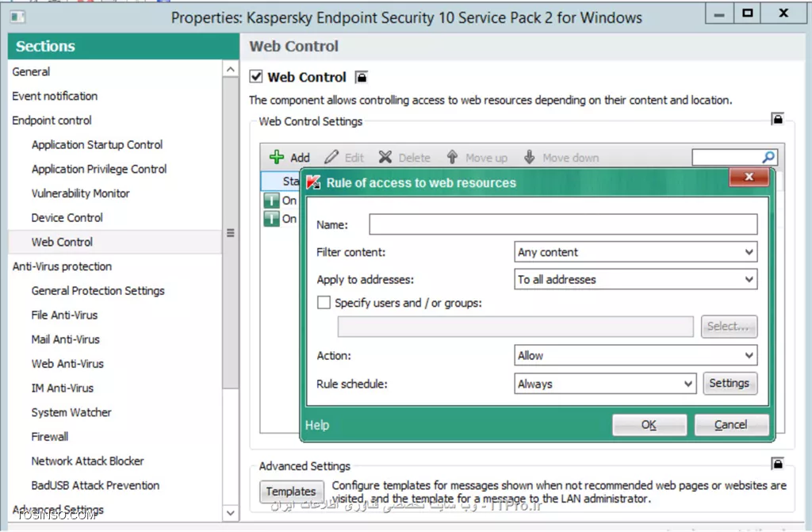The height and width of the screenshot is (532, 812).
Task: Click the sections list scrollbar thumb
Action: (x=231, y=233)
